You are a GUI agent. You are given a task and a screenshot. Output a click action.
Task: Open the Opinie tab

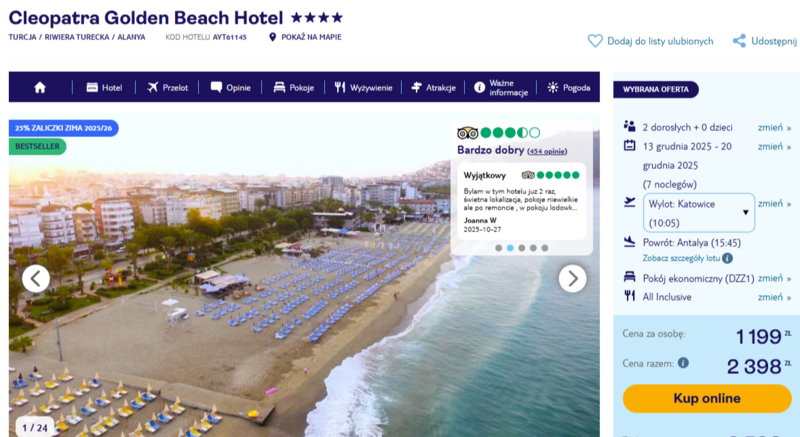(x=230, y=87)
